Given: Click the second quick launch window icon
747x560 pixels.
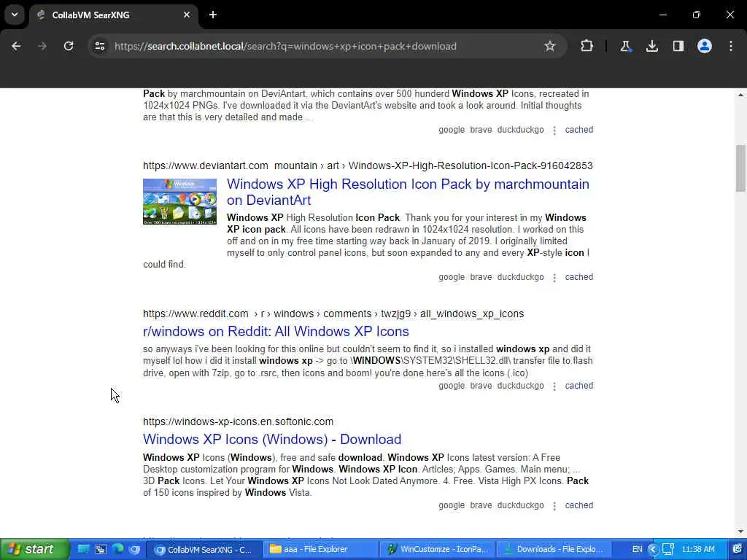Looking at the screenshot, I should (x=101, y=550).
